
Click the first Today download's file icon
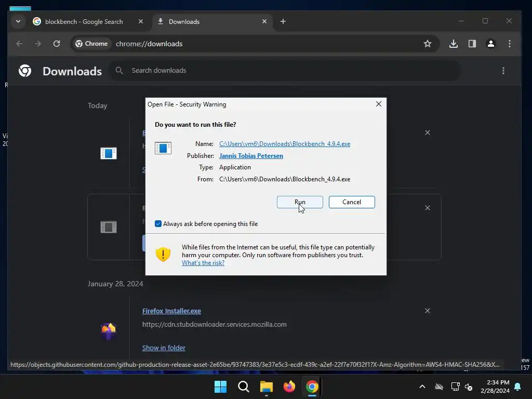109,153
